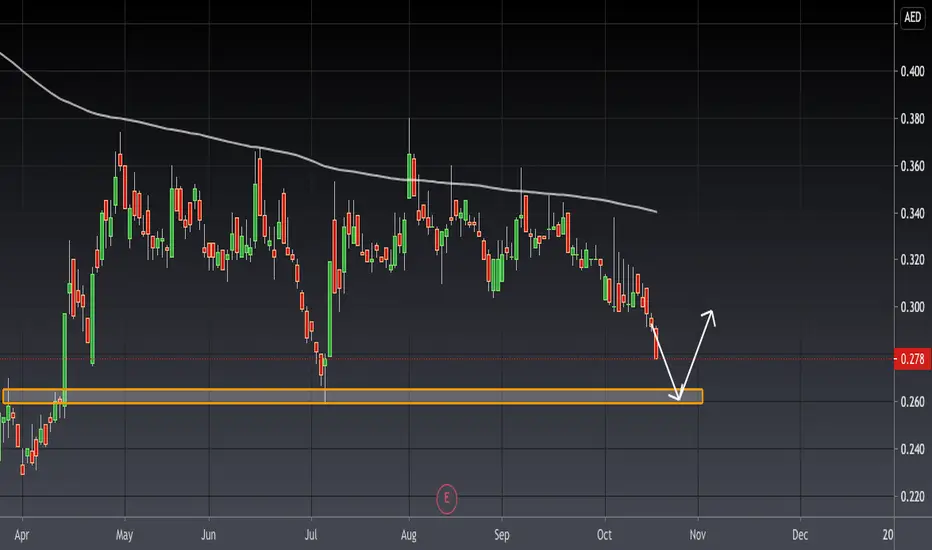
Task: Click the Nov label on time axis
Action: [x=698, y=535]
